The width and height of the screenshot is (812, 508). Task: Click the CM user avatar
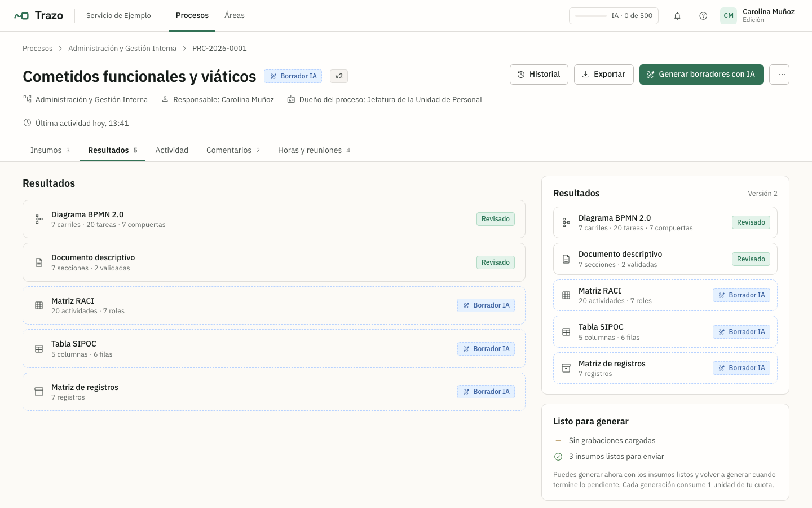pyautogui.click(x=729, y=16)
